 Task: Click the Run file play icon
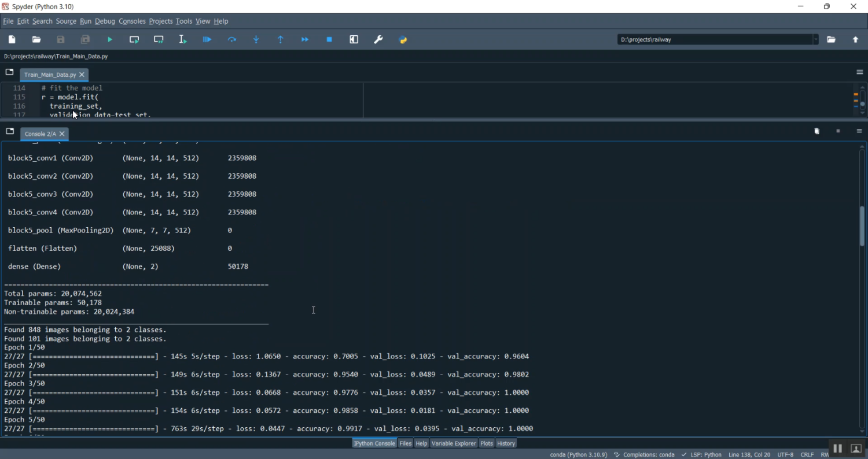110,39
